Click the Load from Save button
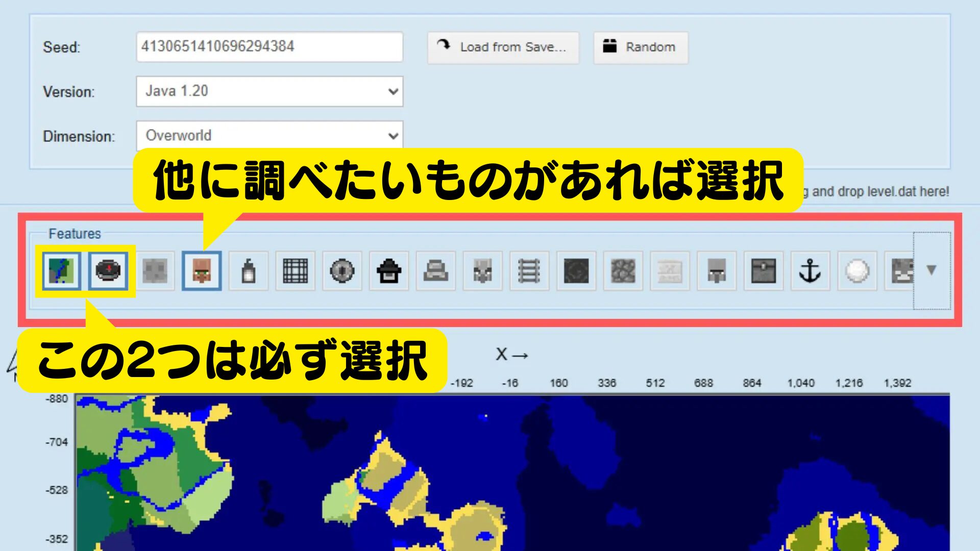The width and height of the screenshot is (980, 551). [x=503, y=47]
